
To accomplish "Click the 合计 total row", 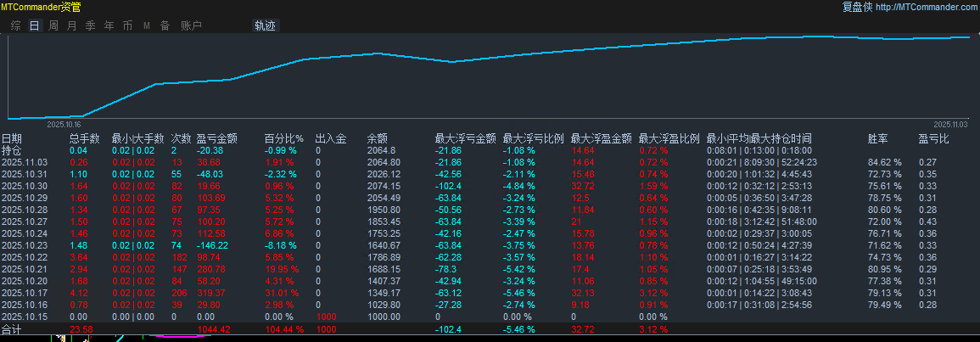I will click(12, 328).
